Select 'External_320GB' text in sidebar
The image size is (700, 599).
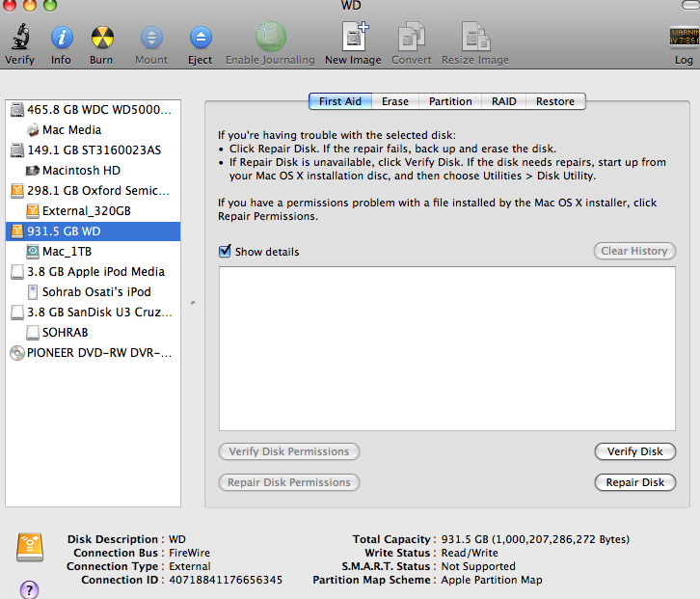[x=87, y=211]
